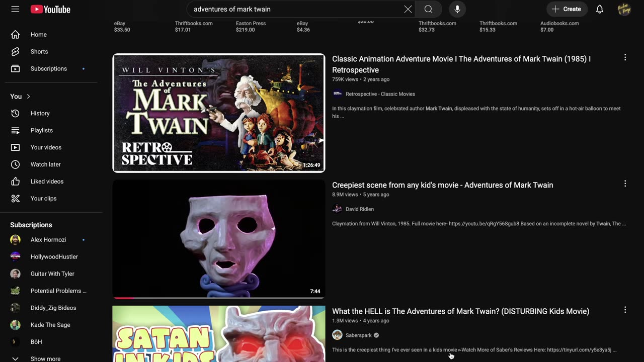The width and height of the screenshot is (644, 362).
Task: Click Retrospective - Classic Movies channel avatar
Action: click(337, 94)
